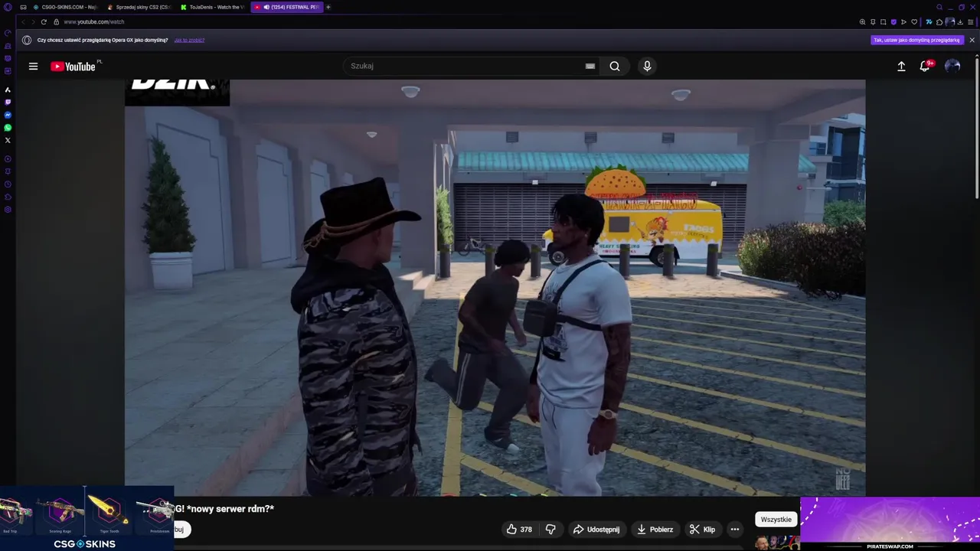980x551 pixels.
Task: Start voice search with the microphone icon
Action: tap(647, 66)
